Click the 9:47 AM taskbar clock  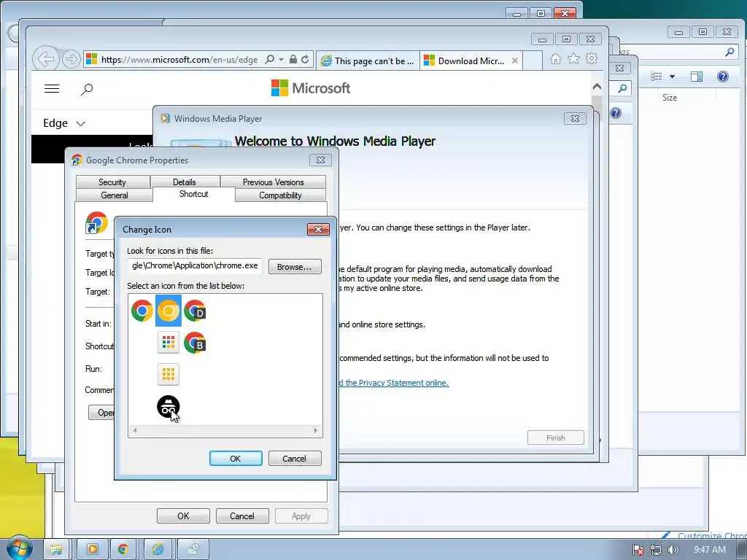[x=709, y=550]
